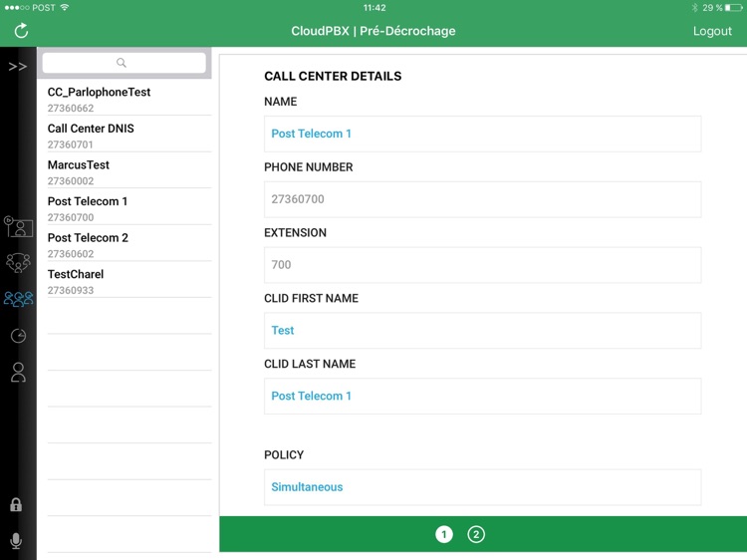The image size is (747, 560).
Task: Tap the 11:42 clock in status bar
Action: (374, 8)
